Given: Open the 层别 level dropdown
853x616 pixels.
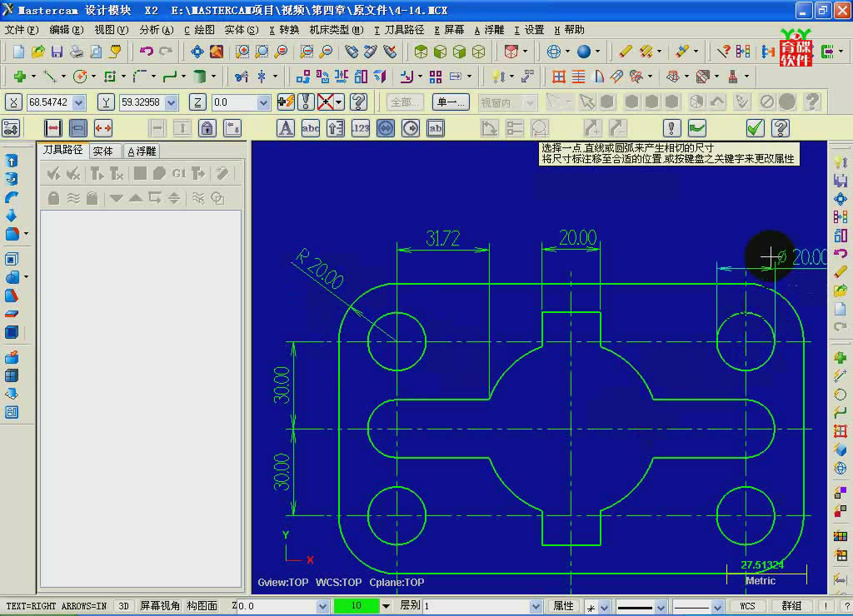Looking at the screenshot, I should pos(536,606).
